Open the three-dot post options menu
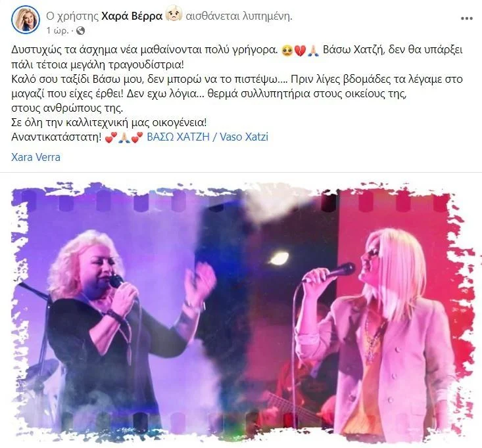Viewport: 482px width, 448px height. pyautogui.click(x=466, y=18)
